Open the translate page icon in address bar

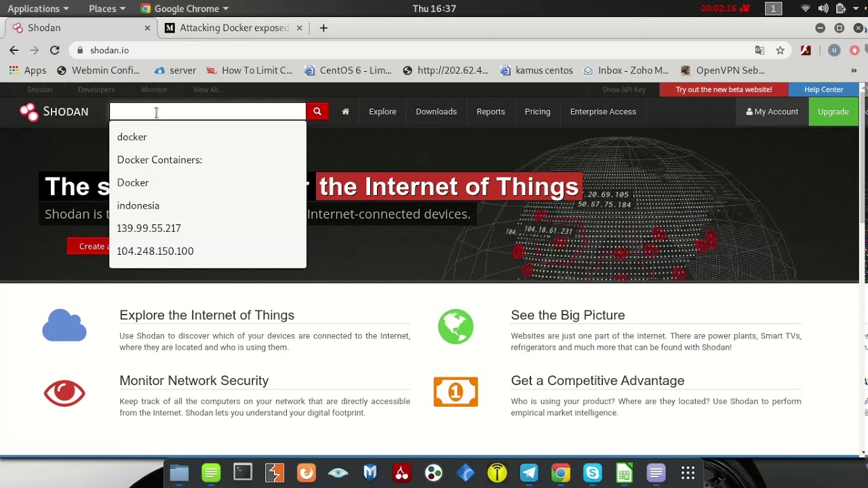pyautogui.click(x=759, y=50)
